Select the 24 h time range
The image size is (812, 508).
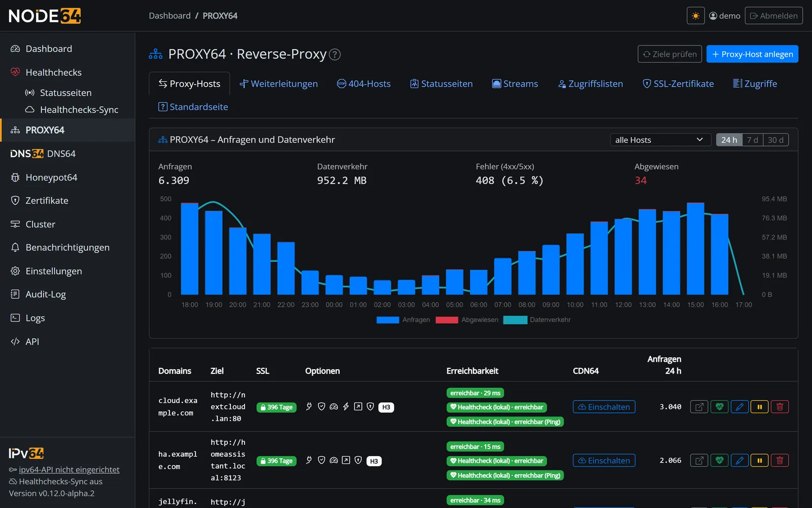pyautogui.click(x=729, y=140)
